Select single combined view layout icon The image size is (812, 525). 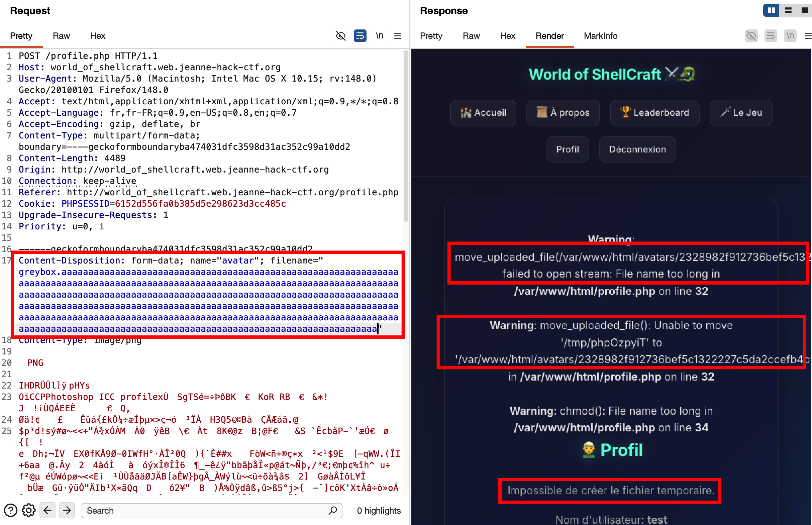pos(805,10)
